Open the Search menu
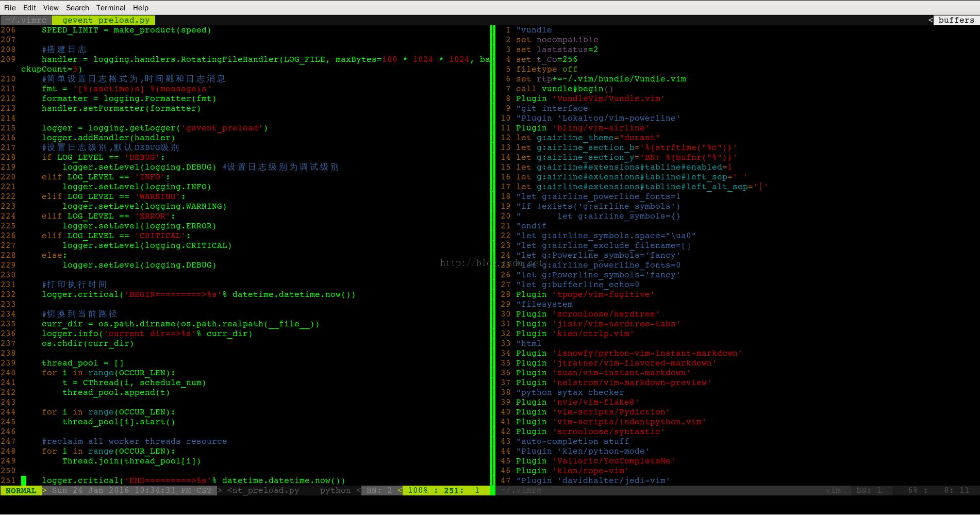Screen dimensions: 980x515 click(77, 8)
